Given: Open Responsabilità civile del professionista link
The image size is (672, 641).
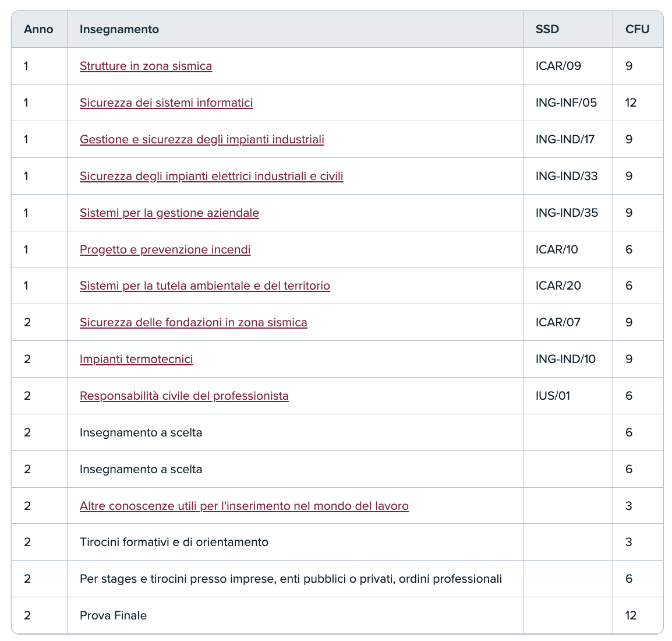Looking at the screenshot, I should point(184,396).
